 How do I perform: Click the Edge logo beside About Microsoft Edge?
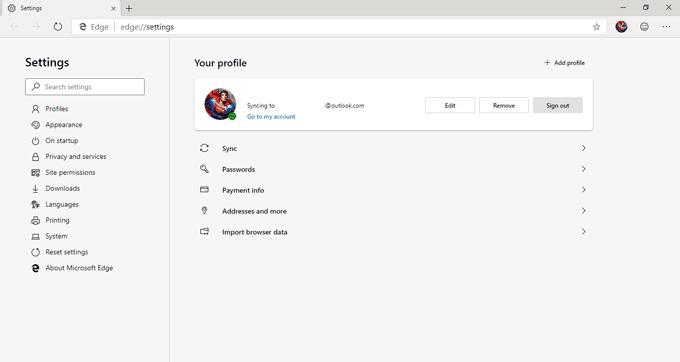36,268
